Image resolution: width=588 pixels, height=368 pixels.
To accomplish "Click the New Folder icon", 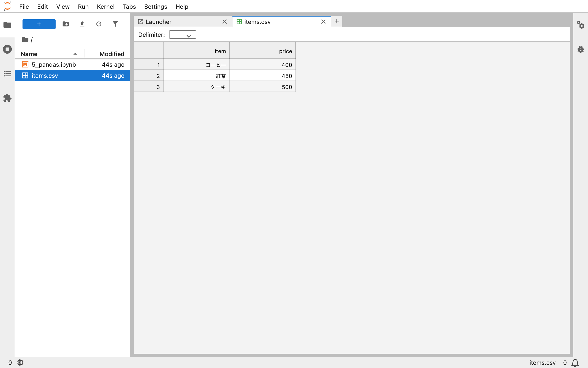I will click(x=66, y=24).
